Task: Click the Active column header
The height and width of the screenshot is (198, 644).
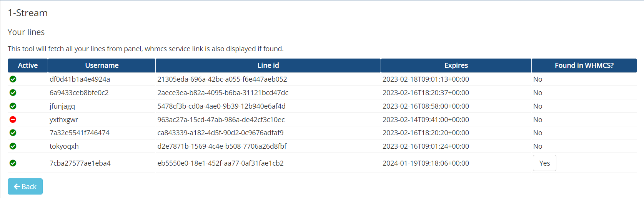Action: [x=28, y=65]
